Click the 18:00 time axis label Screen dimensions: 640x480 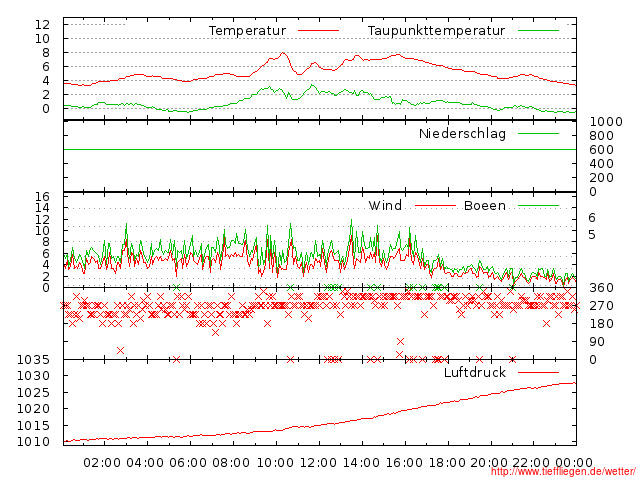[447, 463]
